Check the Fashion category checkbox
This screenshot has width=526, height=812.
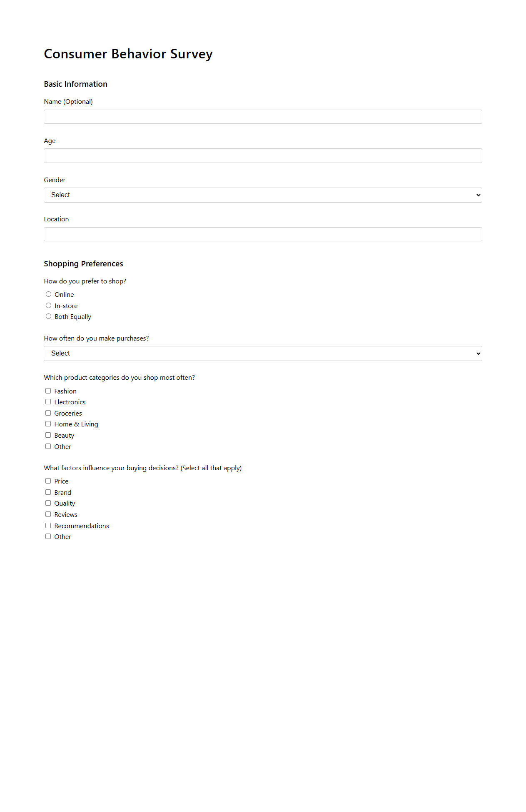pyautogui.click(x=48, y=391)
